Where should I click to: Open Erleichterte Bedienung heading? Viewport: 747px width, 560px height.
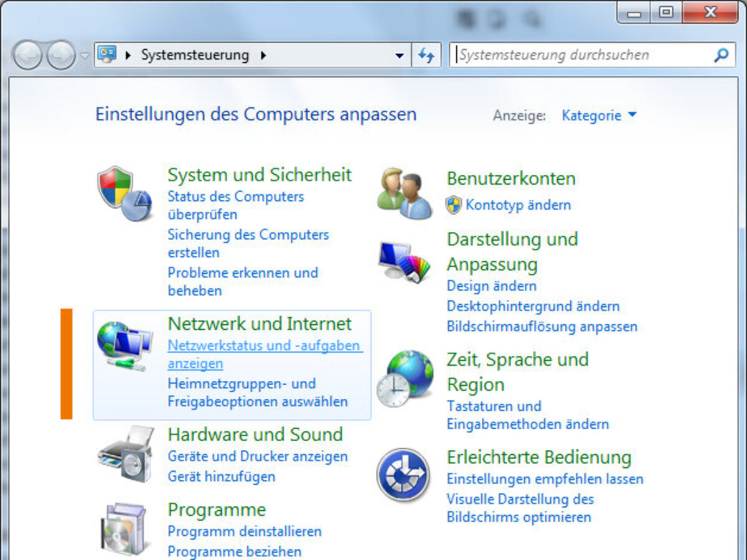click(539, 457)
